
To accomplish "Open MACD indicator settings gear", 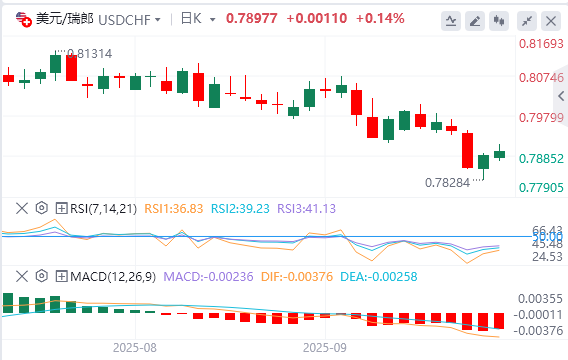I will (42, 276).
